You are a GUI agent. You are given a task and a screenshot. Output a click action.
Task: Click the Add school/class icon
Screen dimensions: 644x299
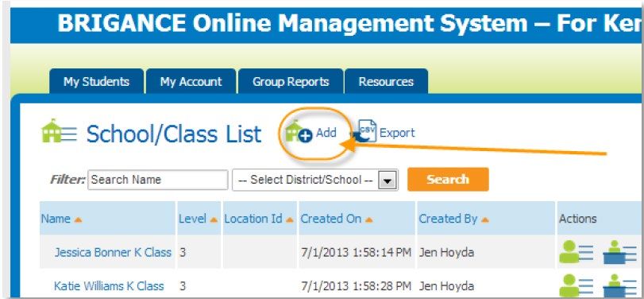point(299,132)
